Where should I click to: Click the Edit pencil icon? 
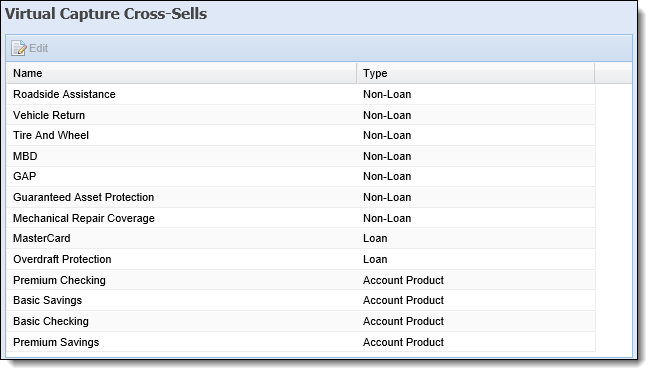[19, 48]
